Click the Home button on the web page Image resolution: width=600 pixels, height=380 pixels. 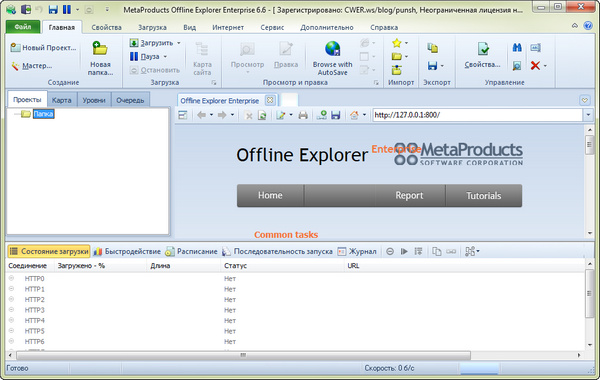tap(270, 196)
